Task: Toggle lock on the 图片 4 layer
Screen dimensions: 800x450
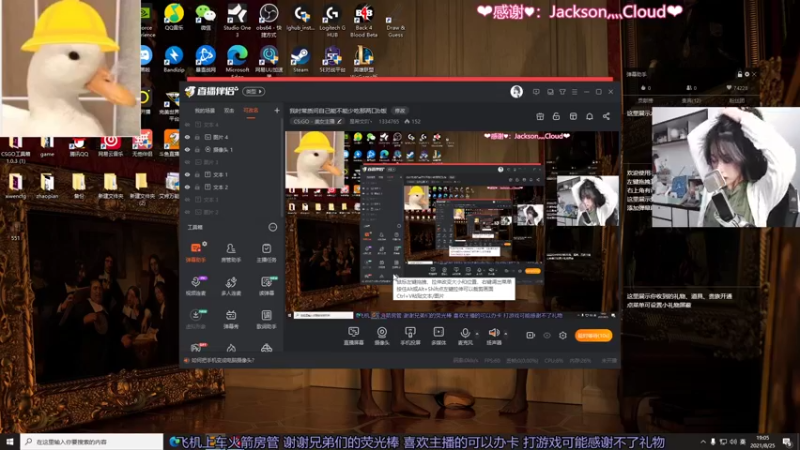Action: 197,137
